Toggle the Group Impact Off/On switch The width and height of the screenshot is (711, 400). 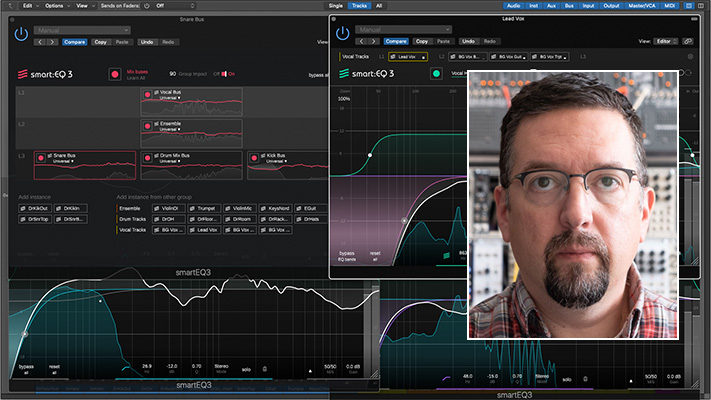pyautogui.click(x=225, y=74)
